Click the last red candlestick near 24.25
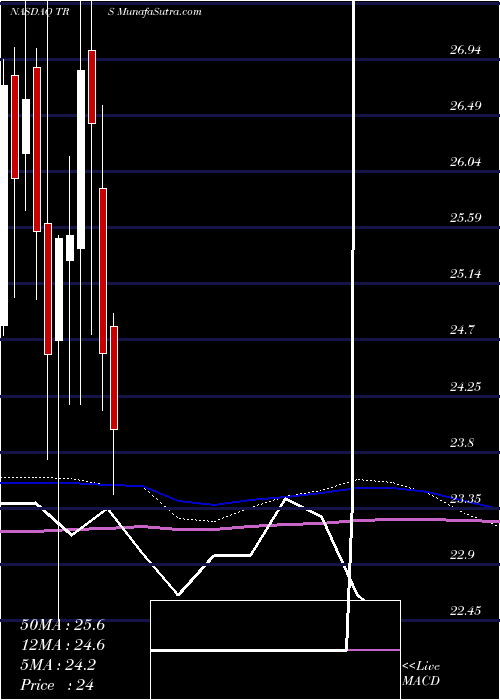 click(x=114, y=378)
